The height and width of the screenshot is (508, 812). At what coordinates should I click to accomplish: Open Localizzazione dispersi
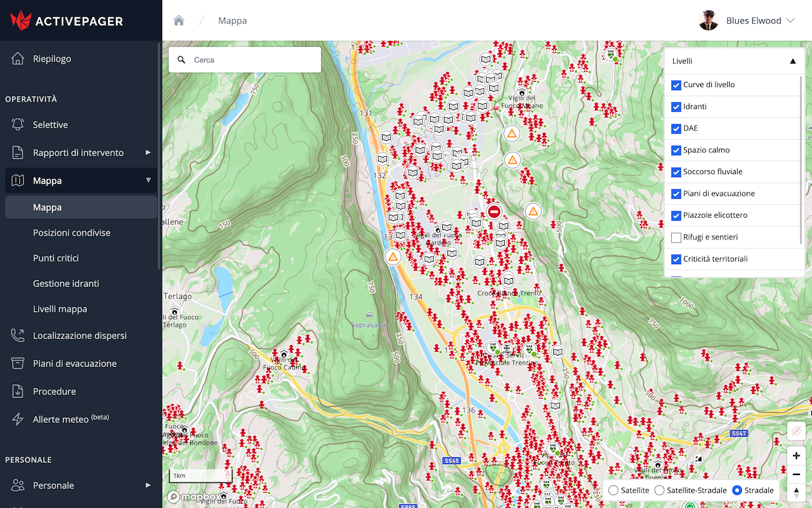pos(80,335)
